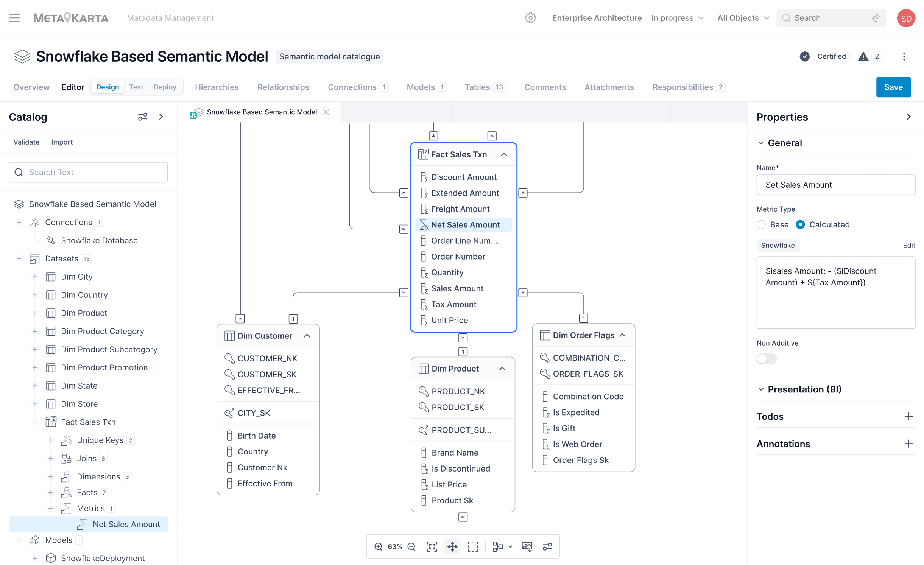Image resolution: width=924 pixels, height=565 pixels.
Task: Click the auto layout tool icon
Action: pyautogui.click(x=497, y=546)
